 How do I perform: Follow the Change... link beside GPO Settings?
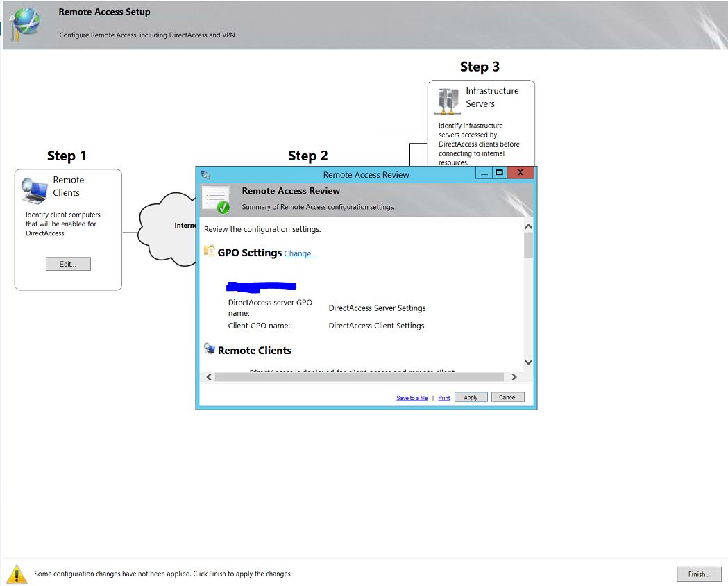300,254
